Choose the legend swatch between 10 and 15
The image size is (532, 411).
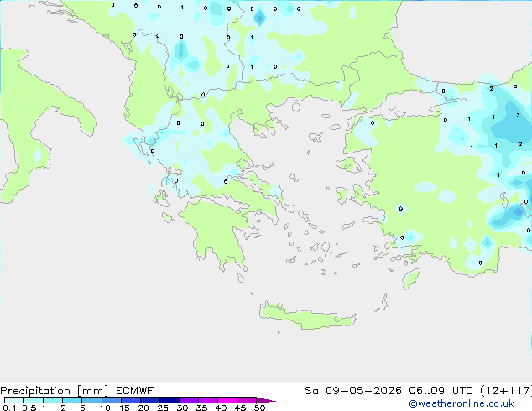(x=112, y=400)
